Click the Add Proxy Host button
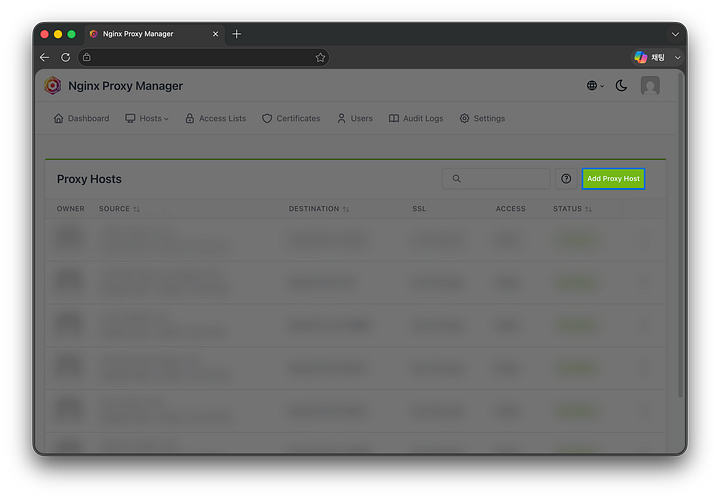Viewport: 720px width, 499px height. point(613,179)
